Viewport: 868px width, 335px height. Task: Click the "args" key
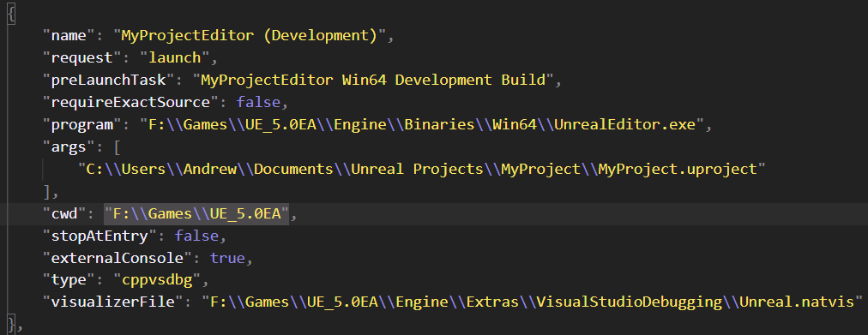[69, 147]
